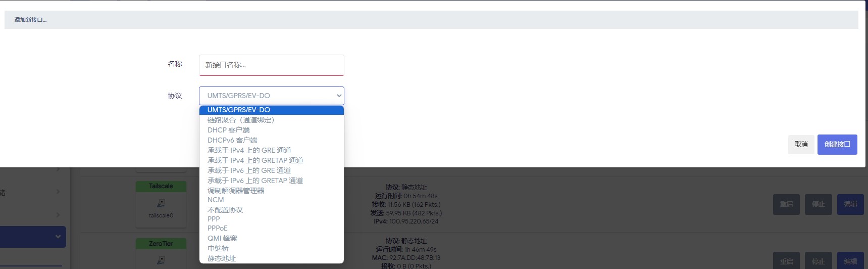Choose 中继桥 protocol option
This screenshot has height=269, width=868.
pos(272,248)
